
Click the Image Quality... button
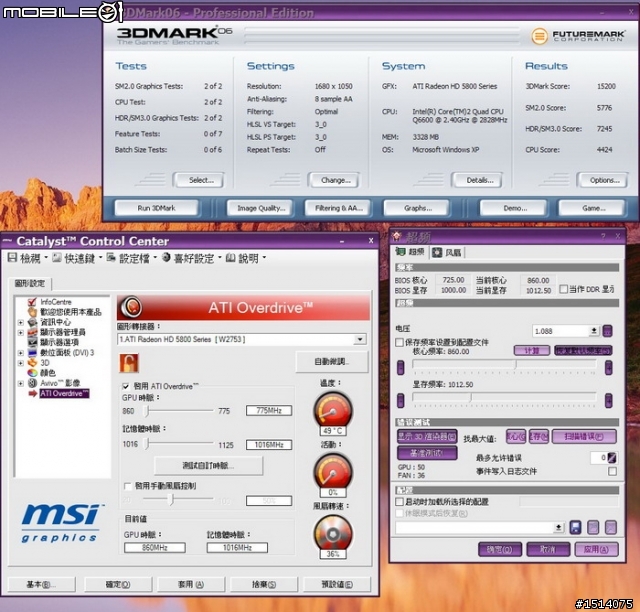pos(260,208)
